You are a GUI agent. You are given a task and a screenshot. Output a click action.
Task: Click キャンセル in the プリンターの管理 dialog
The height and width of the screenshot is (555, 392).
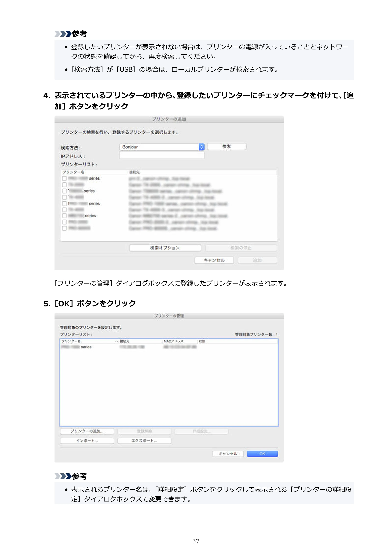228,454
